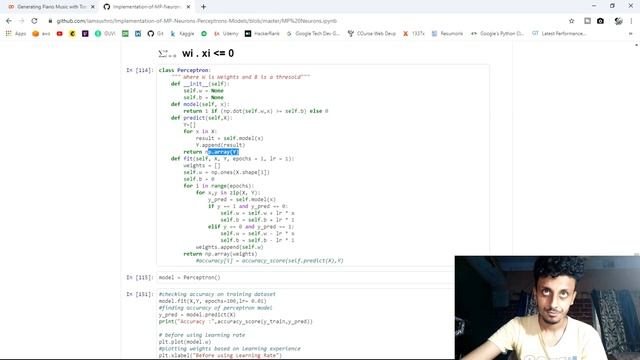The height and width of the screenshot is (360, 640).
Task: Open the Resumonk bookmark
Action: (447, 33)
